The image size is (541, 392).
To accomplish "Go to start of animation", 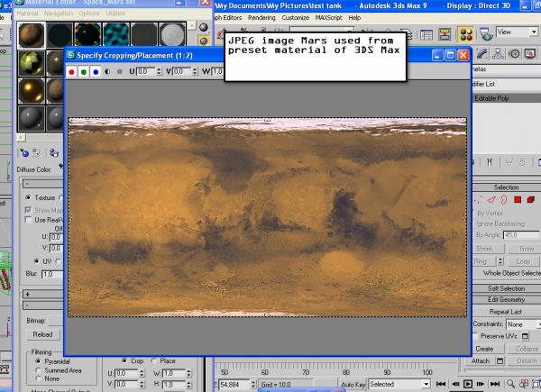I will pos(441,384).
